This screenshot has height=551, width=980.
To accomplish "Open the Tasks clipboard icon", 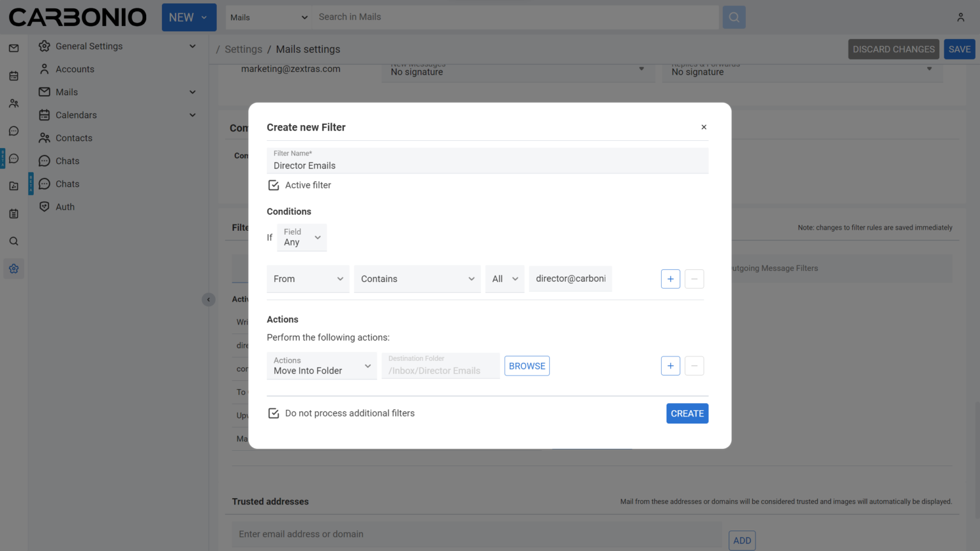I will pos(13,213).
